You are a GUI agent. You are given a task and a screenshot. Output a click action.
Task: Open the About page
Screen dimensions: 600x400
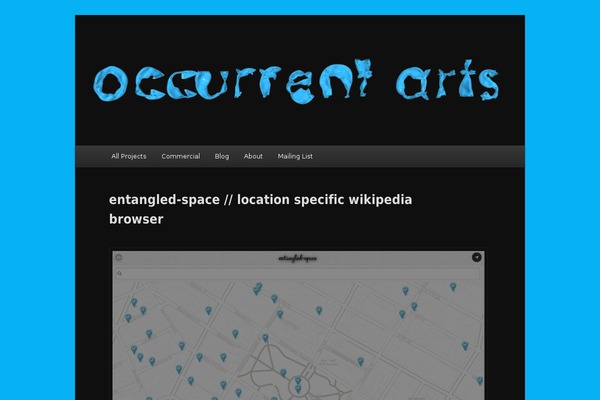(253, 156)
